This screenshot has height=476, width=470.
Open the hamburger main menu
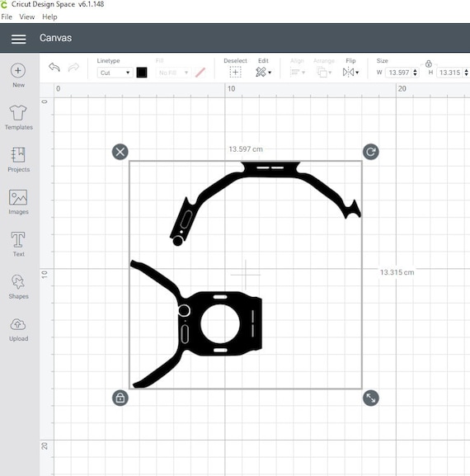coord(18,39)
